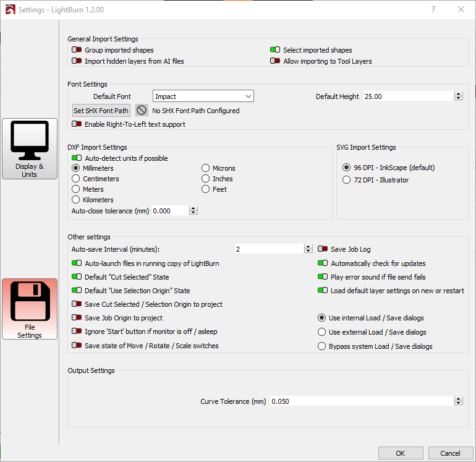
Task: Click the Set SHX Font Path button
Action: tap(101, 111)
